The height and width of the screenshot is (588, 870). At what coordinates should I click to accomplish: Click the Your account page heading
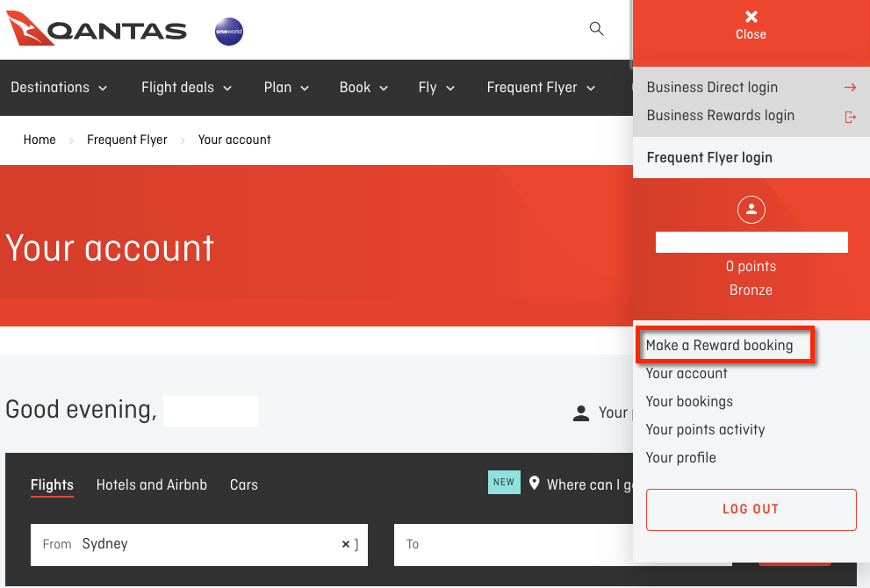pos(110,248)
